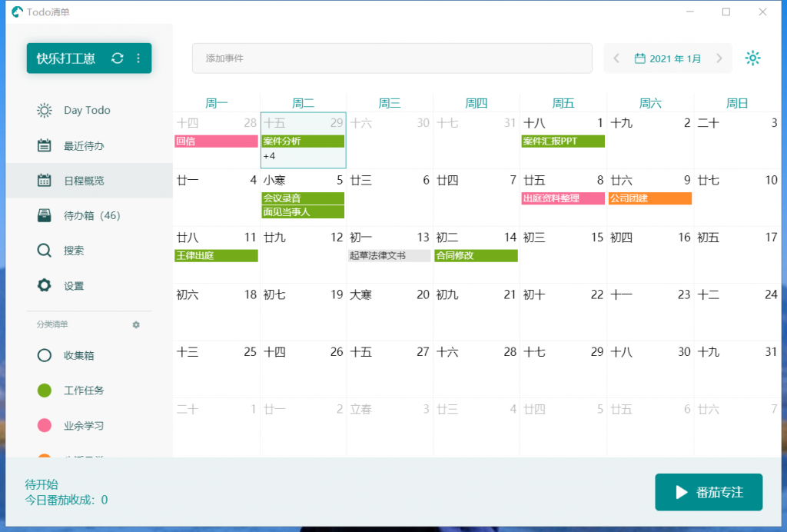The width and height of the screenshot is (787, 532).
Task: Select the green 工作任务 category dot
Action: (x=44, y=391)
